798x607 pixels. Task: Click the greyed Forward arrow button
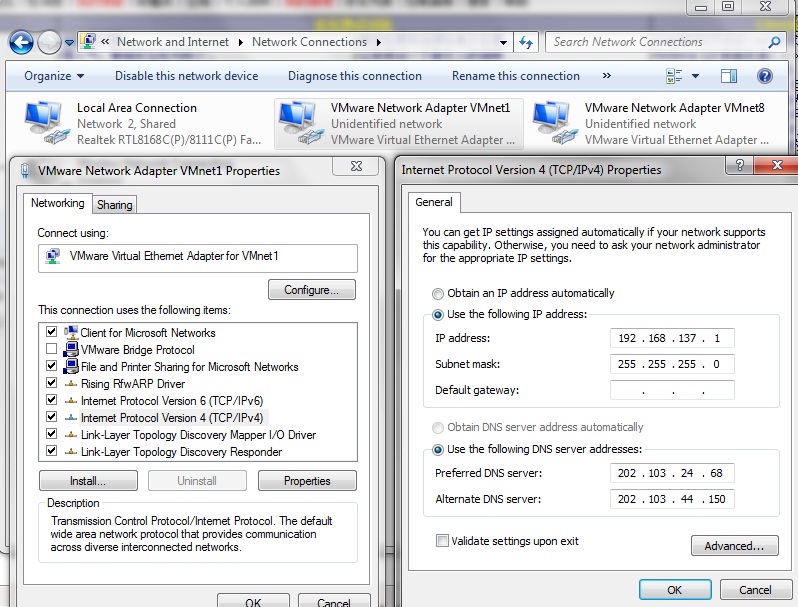coord(49,42)
